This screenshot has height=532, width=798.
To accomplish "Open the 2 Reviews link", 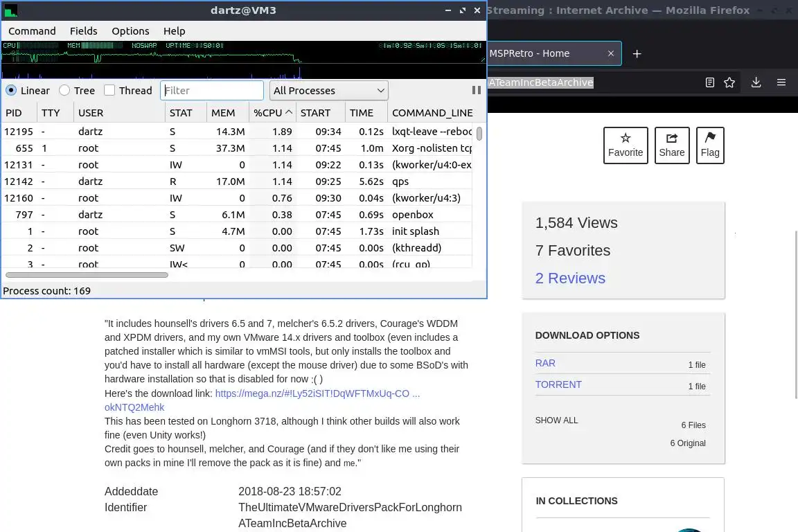I will [570, 278].
